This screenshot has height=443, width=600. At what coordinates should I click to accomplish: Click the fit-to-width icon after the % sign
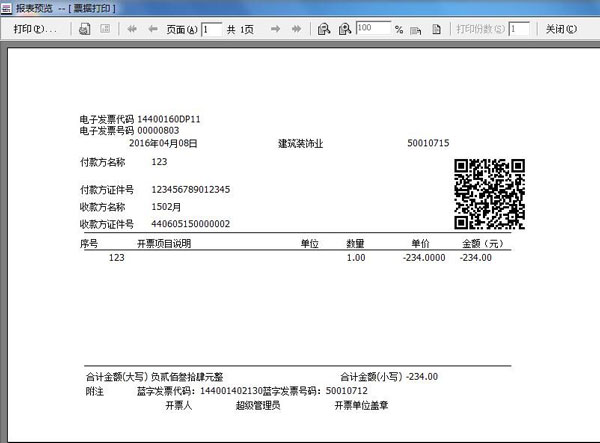click(x=417, y=29)
